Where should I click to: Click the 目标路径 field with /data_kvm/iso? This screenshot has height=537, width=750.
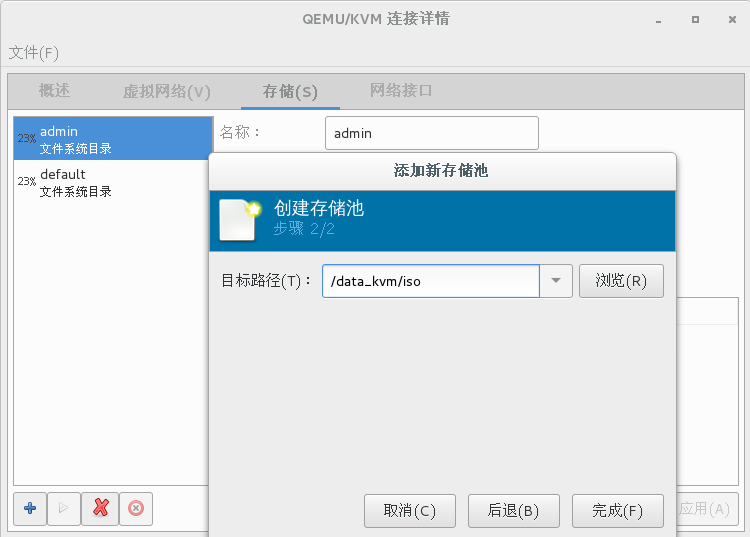[x=431, y=281]
